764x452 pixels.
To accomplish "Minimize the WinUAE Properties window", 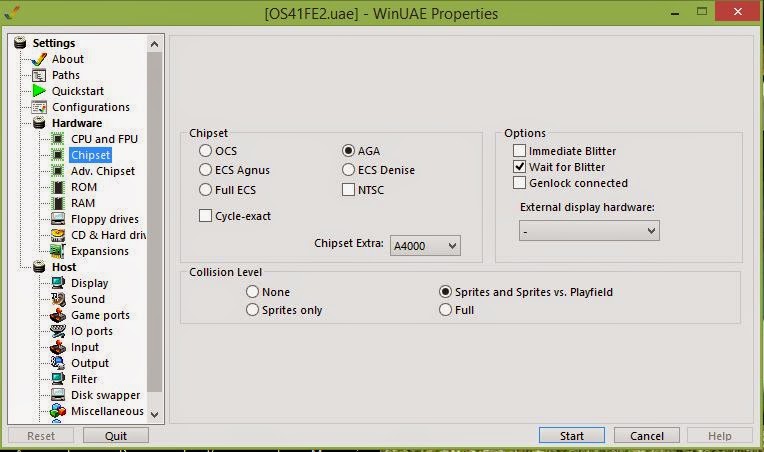I will [675, 13].
